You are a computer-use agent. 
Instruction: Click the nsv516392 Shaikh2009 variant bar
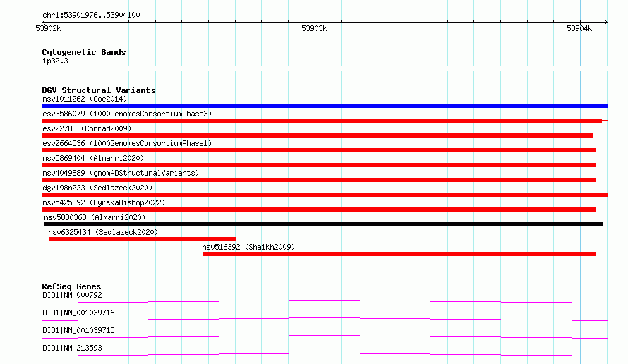[x=399, y=254]
